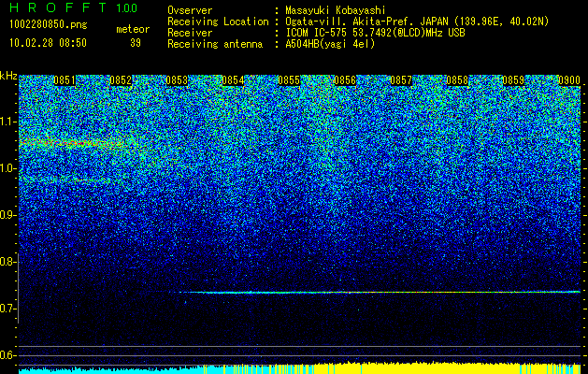The width and height of the screenshot is (588, 374).
Task: Click the 0.9 frequency axis label
Action: (7, 215)
